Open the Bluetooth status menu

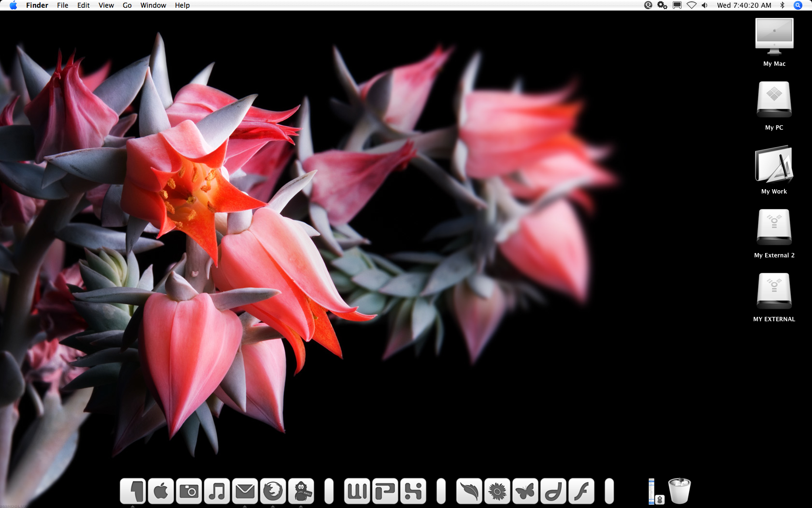[x=783, y=5]
